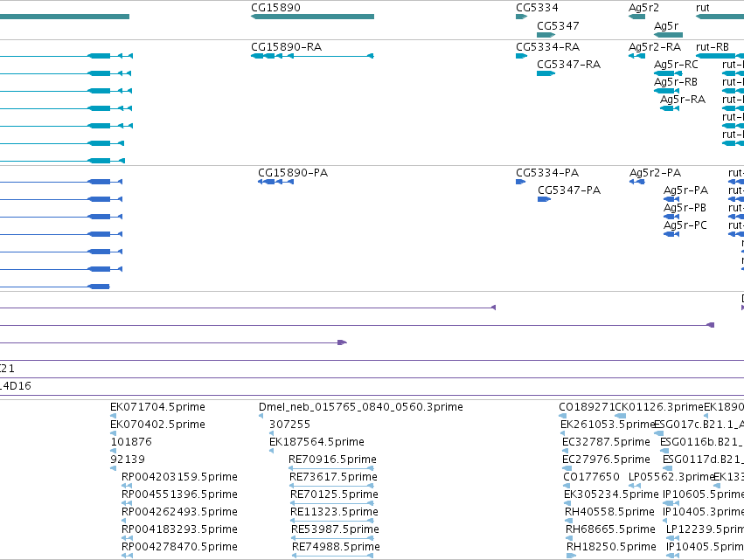Click the Ag5r-RA transcript label
The width and height of the screenshot is (744, 560).
coord(683,100)
